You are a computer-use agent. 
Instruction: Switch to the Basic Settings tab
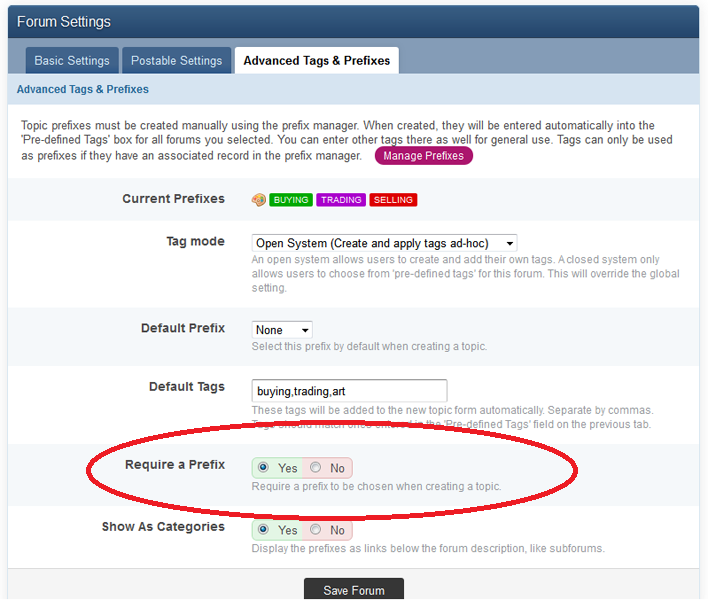(71, 61)
